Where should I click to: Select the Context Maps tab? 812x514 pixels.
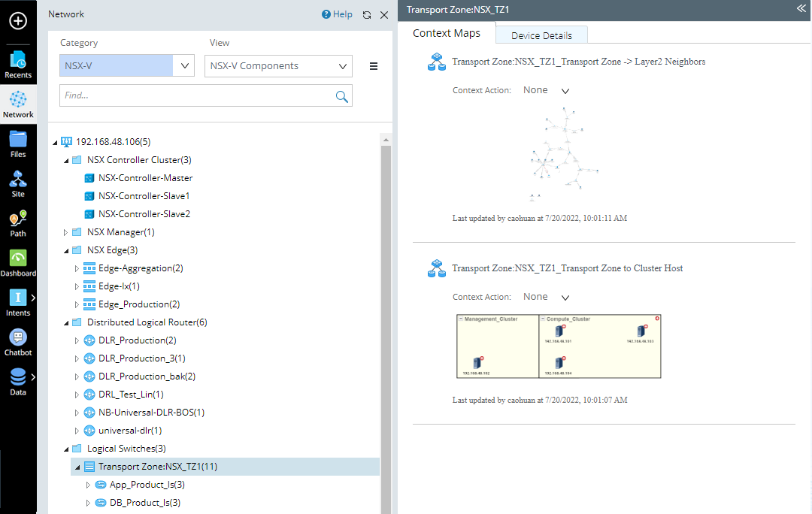[x=447, y=33]
